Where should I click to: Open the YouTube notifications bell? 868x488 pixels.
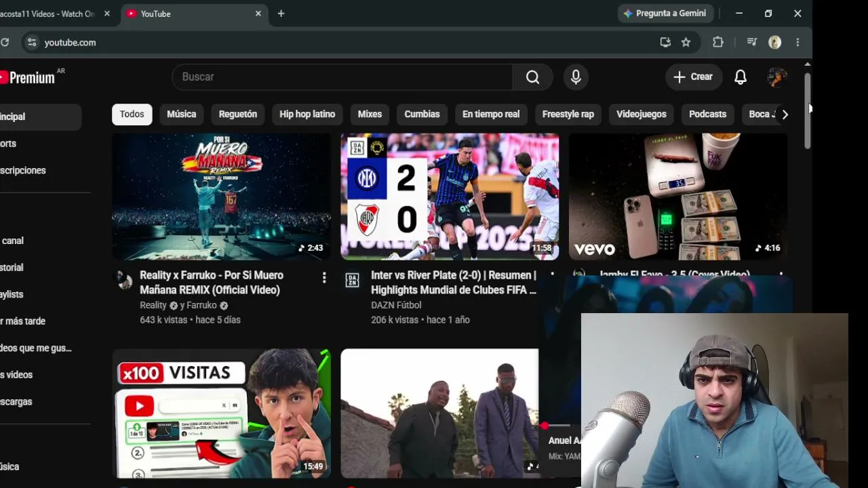[x=741, y=77]
